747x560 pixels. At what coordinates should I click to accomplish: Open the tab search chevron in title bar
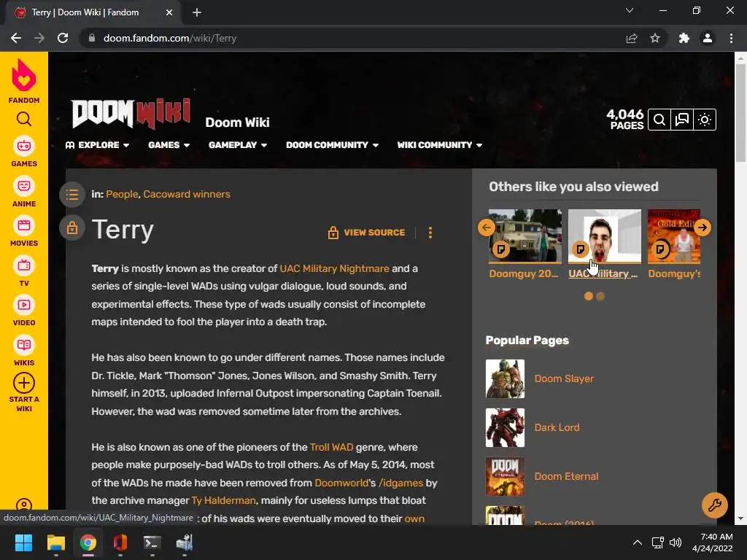coord(630,10)
